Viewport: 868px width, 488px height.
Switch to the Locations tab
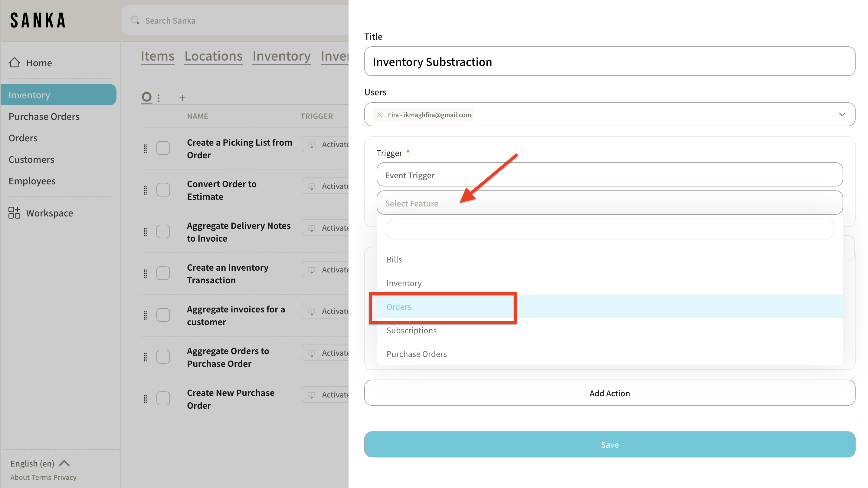pyautogui.click(x=213, y=56)
